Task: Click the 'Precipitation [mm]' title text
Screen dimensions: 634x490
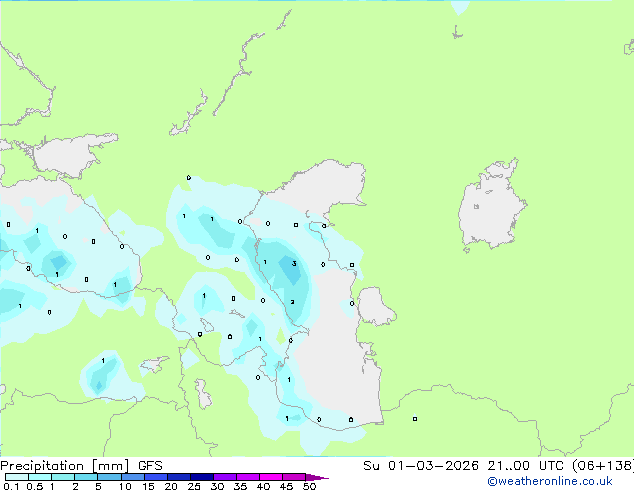Action: click(64, 466)
